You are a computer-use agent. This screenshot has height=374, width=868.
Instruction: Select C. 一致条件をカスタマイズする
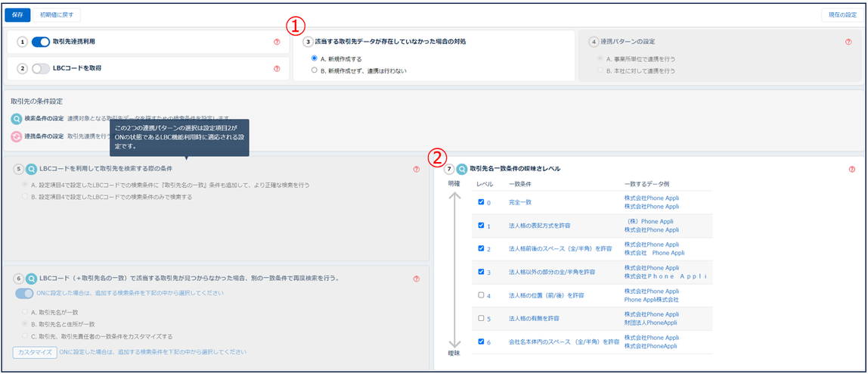24,336
